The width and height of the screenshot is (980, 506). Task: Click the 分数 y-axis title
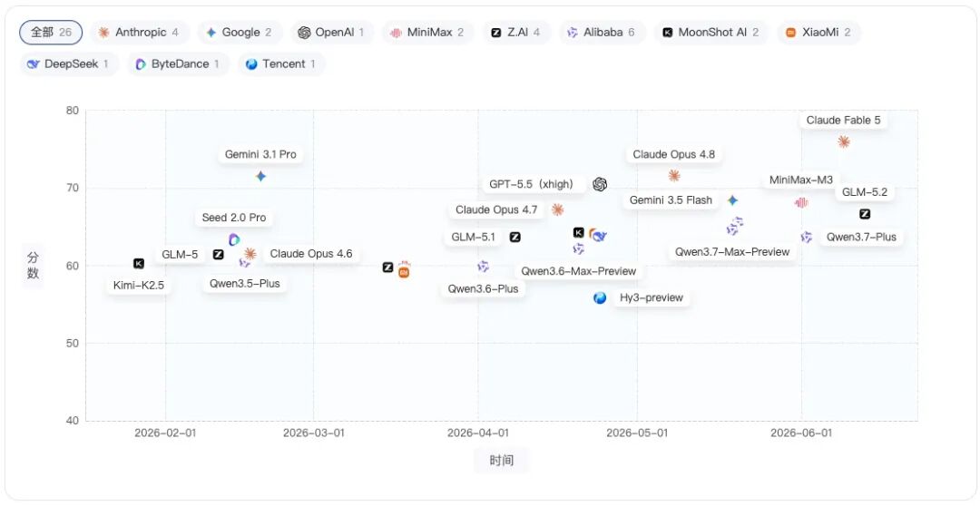point(34,266)
